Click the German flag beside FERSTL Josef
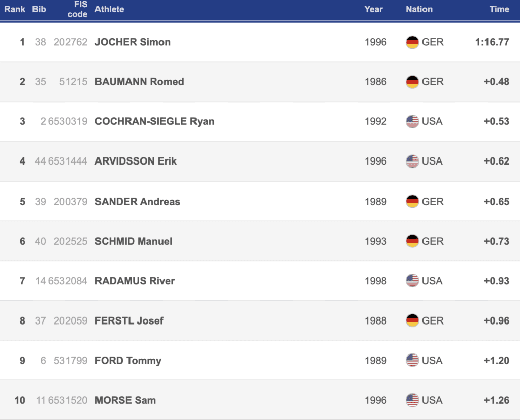This screenshot has width=520, height=420. [412, 320]
